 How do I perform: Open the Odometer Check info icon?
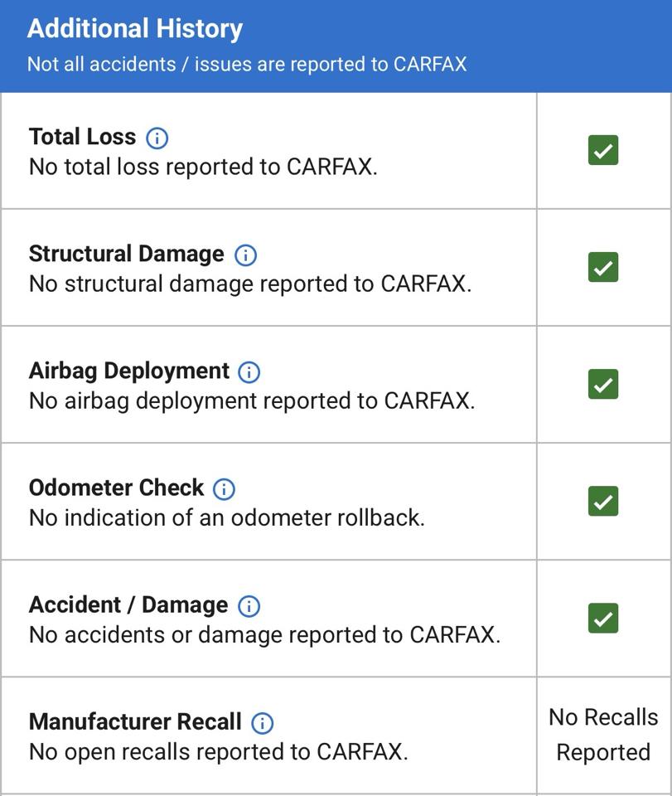point(224,489)
